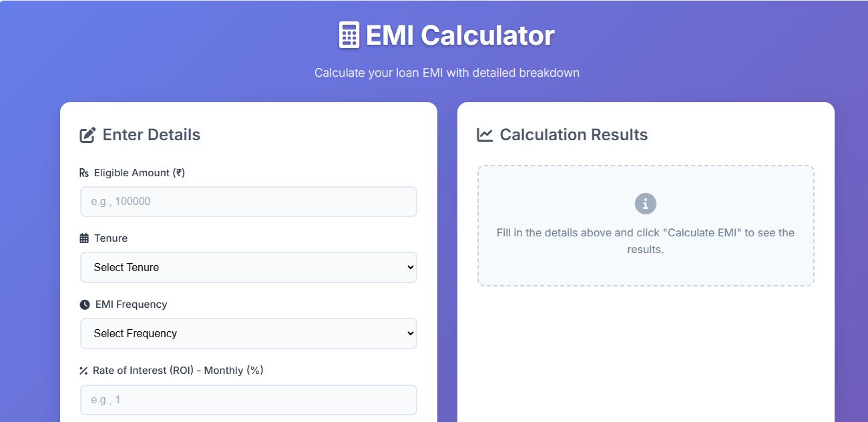Screen dimensions: 868x422
Task: Click the percent icon beside Rate of Interest
Action: click(x=83, y=371)
